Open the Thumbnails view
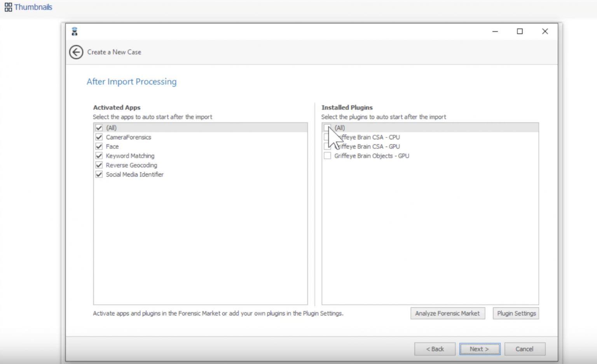Screen dimensions: 597x364 point(28,7)
